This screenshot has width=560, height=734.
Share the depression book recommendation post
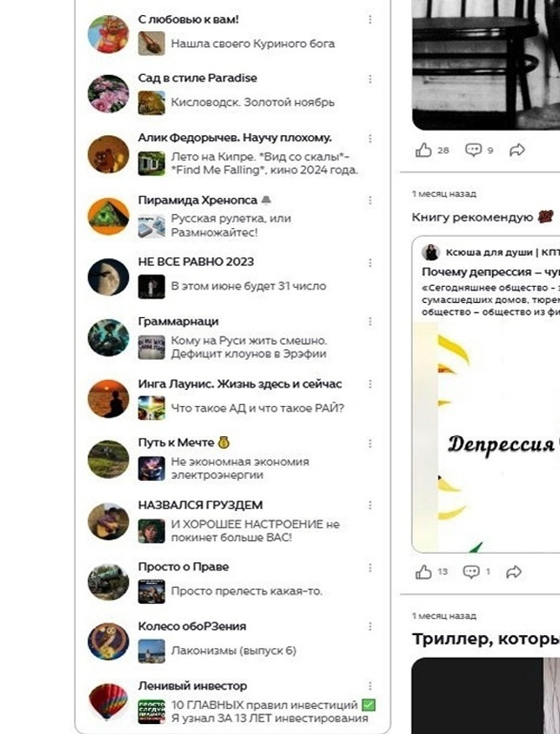[x=514, y=572]
